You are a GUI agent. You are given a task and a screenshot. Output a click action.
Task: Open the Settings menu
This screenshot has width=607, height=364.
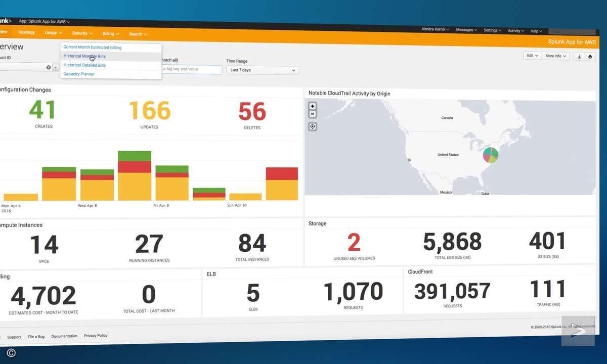492,30
